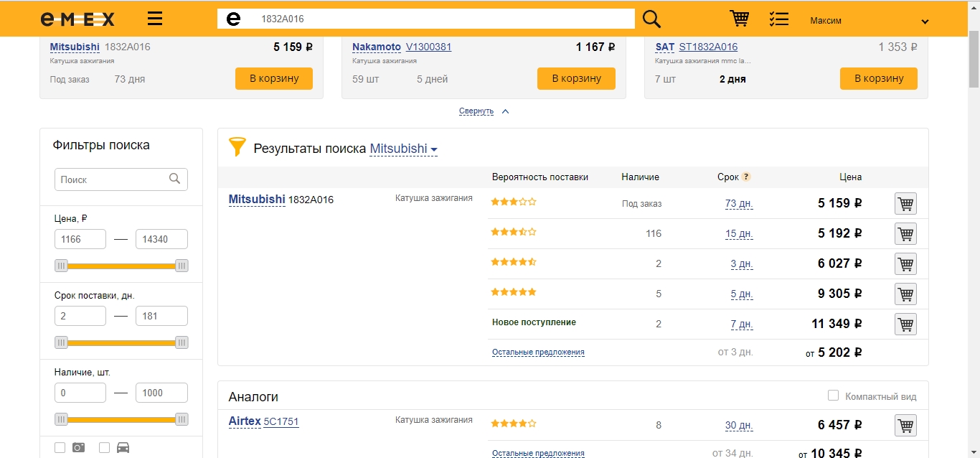
Task: Add the Mitsubishi card to cart with В корзину
Action: 274,78
